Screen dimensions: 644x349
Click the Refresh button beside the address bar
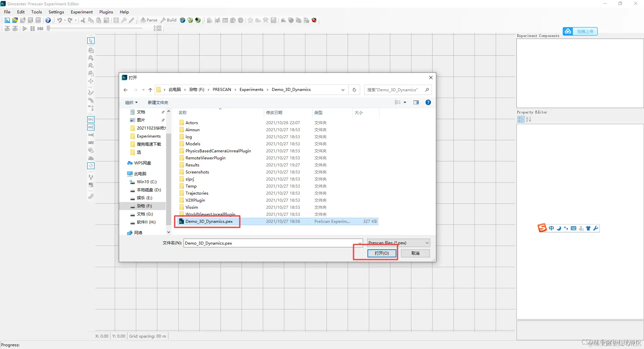354,90
